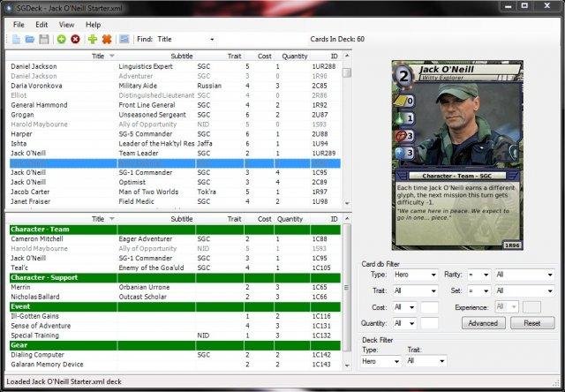Sort deck list by Trait column header

click(x=220, y=219)
